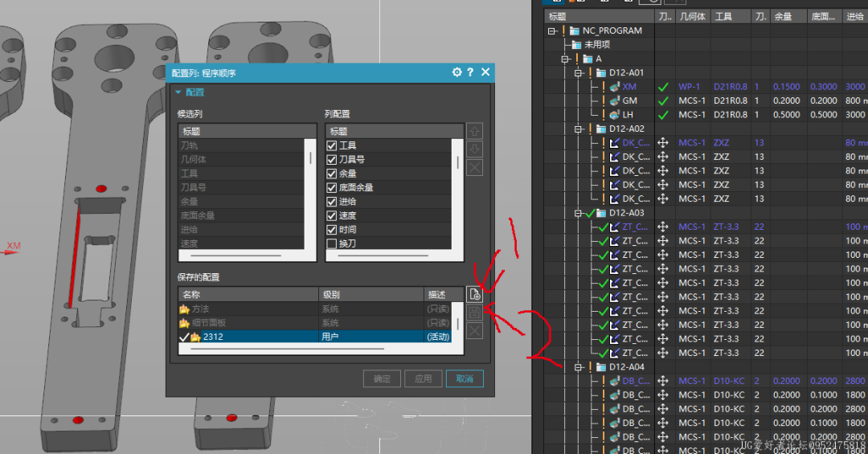Click the move up arrow beside column list

tap(474, 131)
